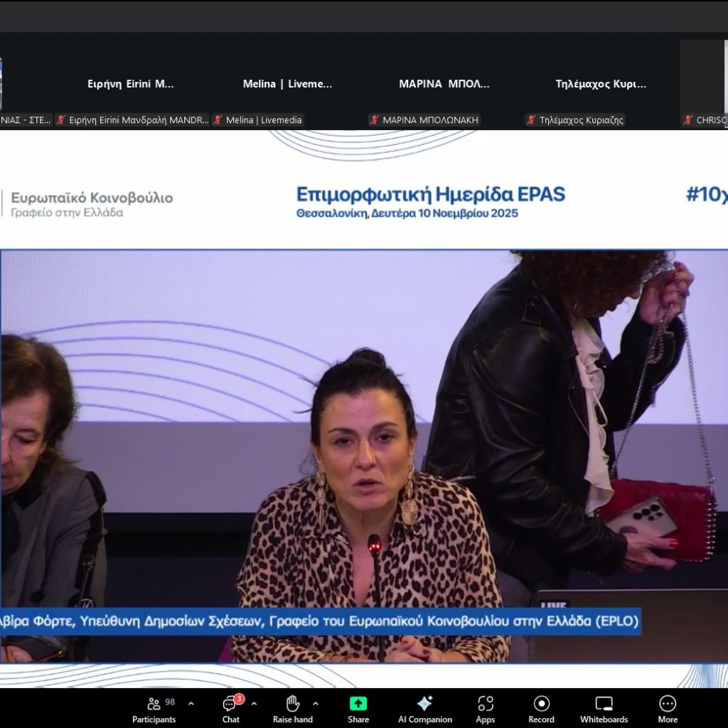The height and width of the screenshot is (728, 728).
Task: Open the Participants panel
Action: [x=154, y=708]
